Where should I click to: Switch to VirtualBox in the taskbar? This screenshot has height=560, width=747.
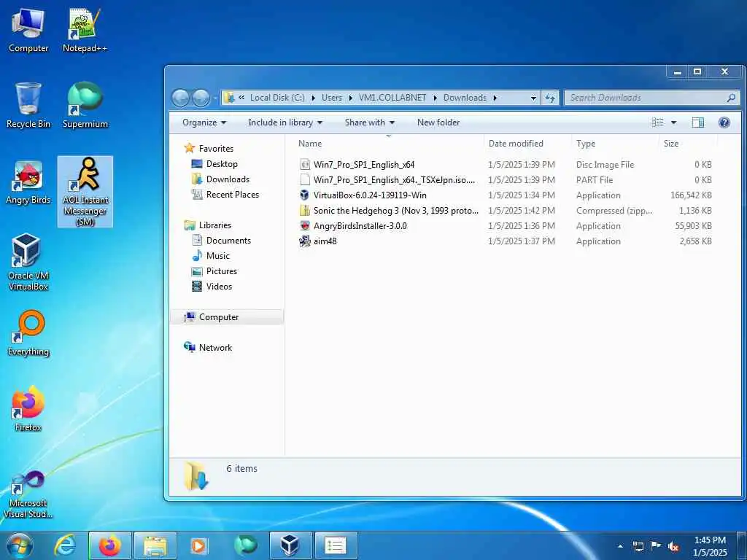pyautogui.click(x=290, y=545)
